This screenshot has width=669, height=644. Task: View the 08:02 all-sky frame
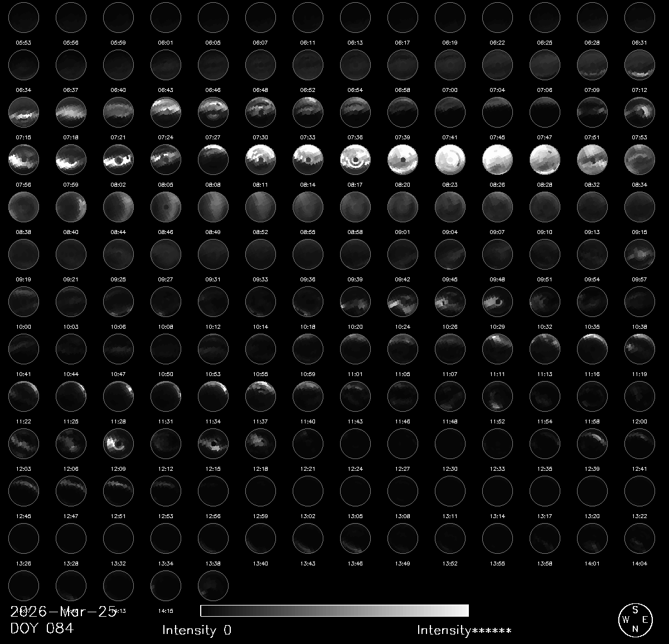coord(118,159)
